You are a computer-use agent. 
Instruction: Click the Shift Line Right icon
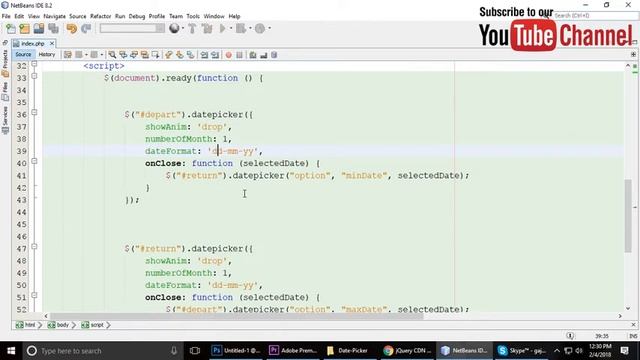tap(215, 55)
